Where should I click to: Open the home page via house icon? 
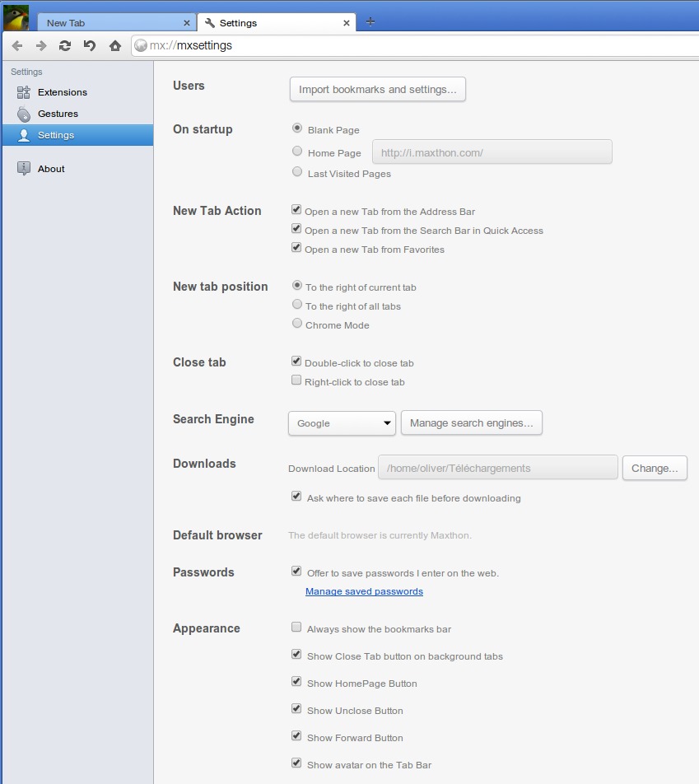coord(115,46)
